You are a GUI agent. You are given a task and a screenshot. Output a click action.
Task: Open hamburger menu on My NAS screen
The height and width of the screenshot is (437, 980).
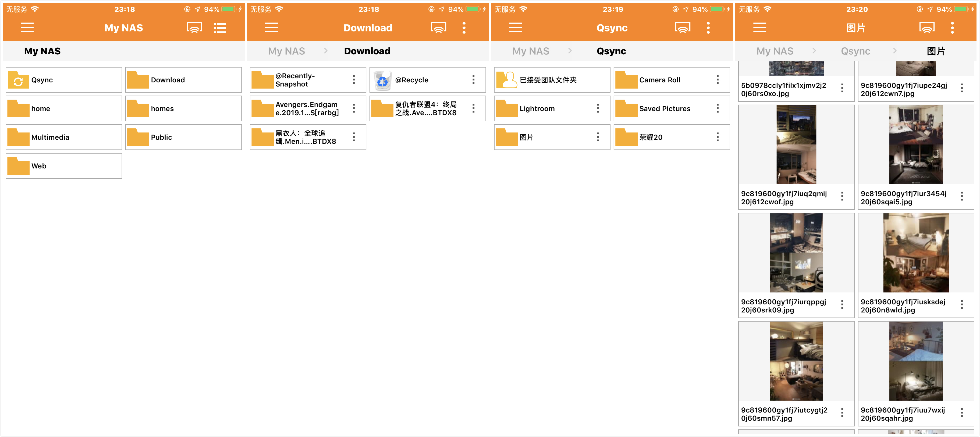pyautogui.click(x=27, y=27)
